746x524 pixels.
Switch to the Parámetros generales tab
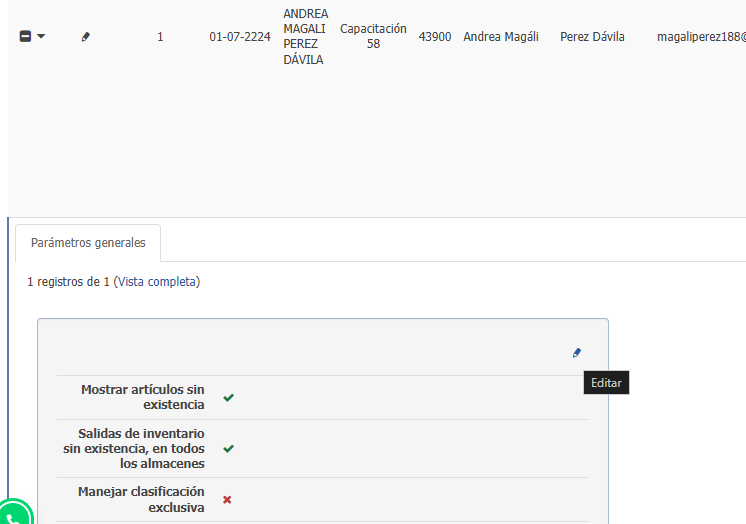coord(88,243)
